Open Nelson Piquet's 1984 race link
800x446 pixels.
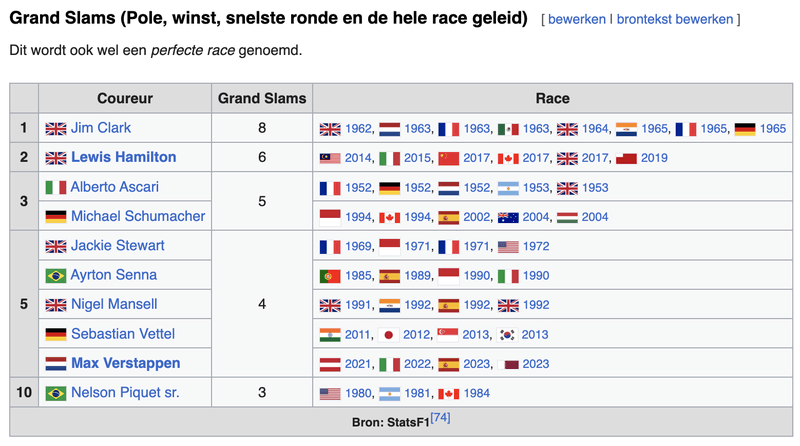point(476,393)
